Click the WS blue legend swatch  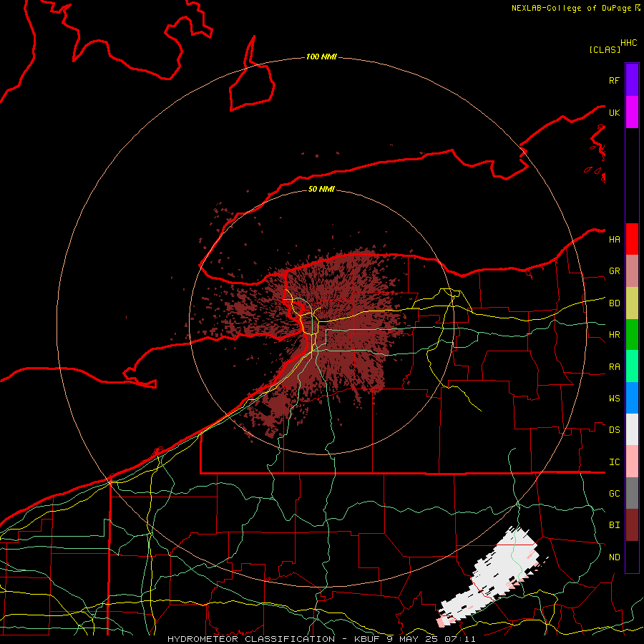(x=632, y=398)
